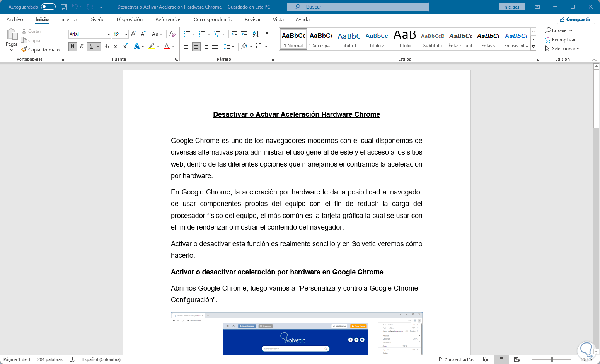Viewport: 600px width, 364px height.
Task: Toggle Italic (K) formatting
Action: (82, 46)
